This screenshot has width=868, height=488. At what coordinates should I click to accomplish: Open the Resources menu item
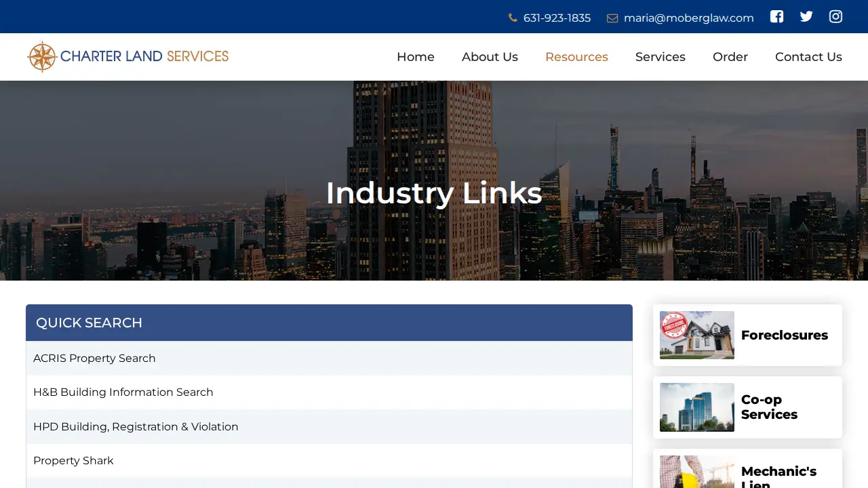pos(576,57)
